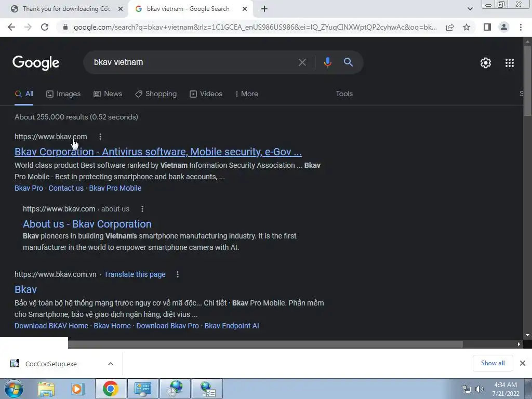Switch to Shopping results
The width and height of the screenshot is (532, 399).
(x=156, y=94)
